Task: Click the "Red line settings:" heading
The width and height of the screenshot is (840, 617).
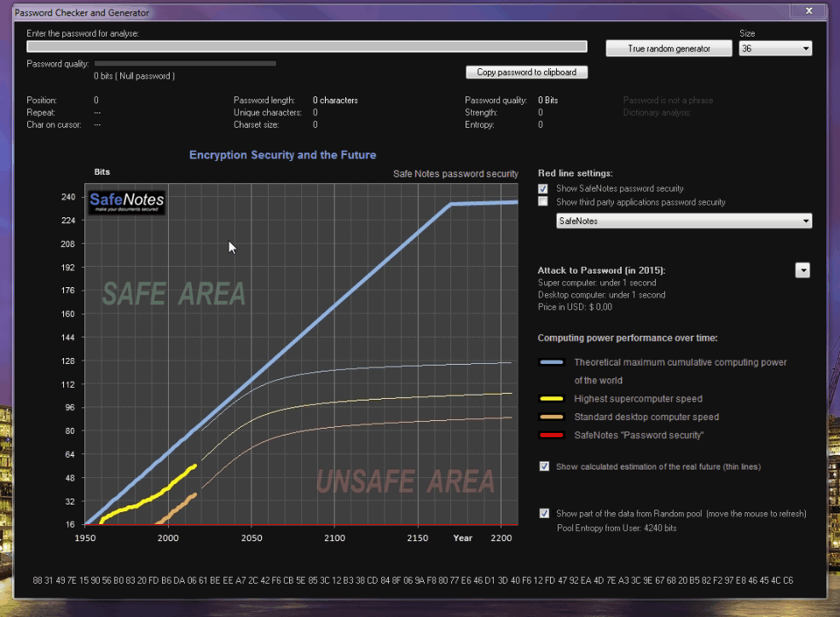Action: [x=576, y=173]
